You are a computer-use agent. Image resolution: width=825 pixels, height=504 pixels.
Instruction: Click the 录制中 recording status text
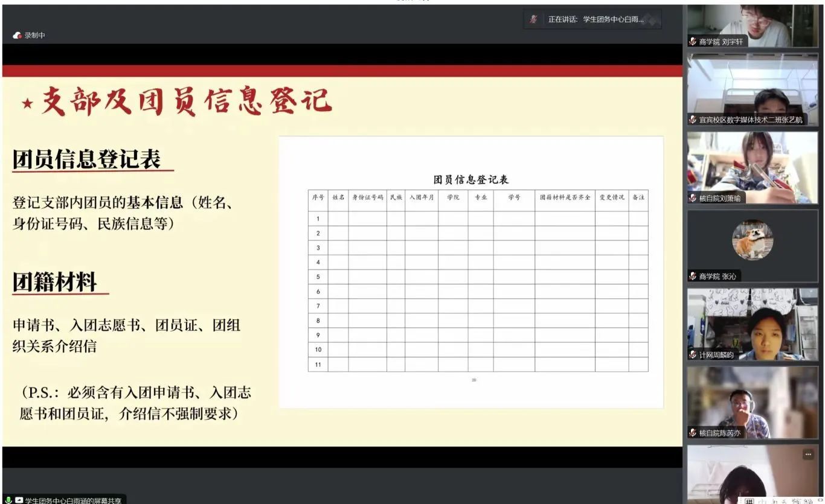35,36
